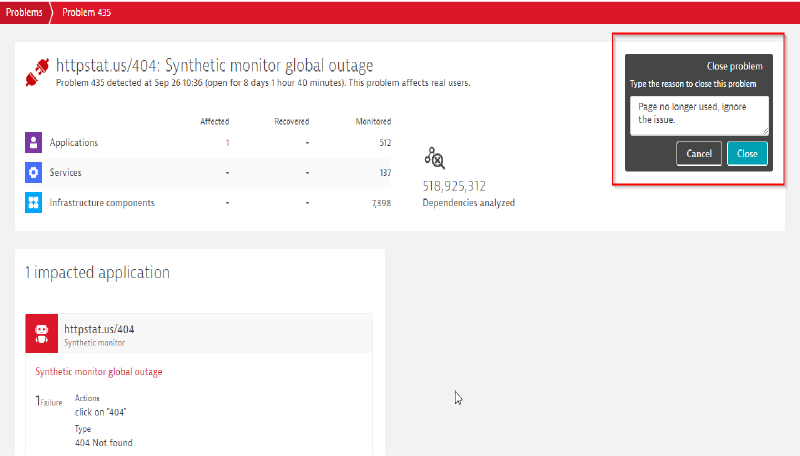800x456 pixels.
Task: Click the 518,925,312 dependencies number
Action: (454, 186)
